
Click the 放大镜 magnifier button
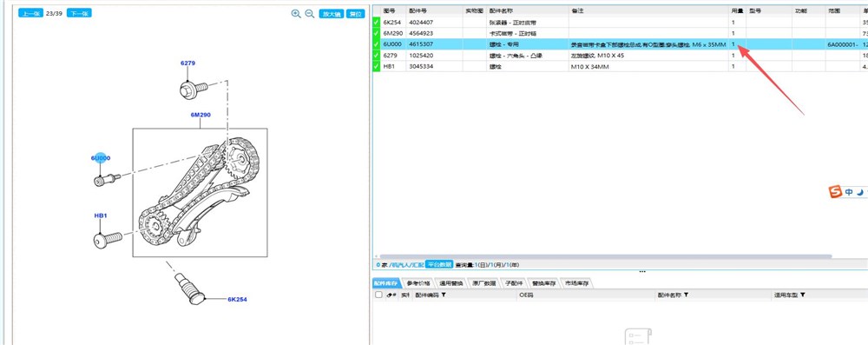pyautogui.click(x=332, y=14)
